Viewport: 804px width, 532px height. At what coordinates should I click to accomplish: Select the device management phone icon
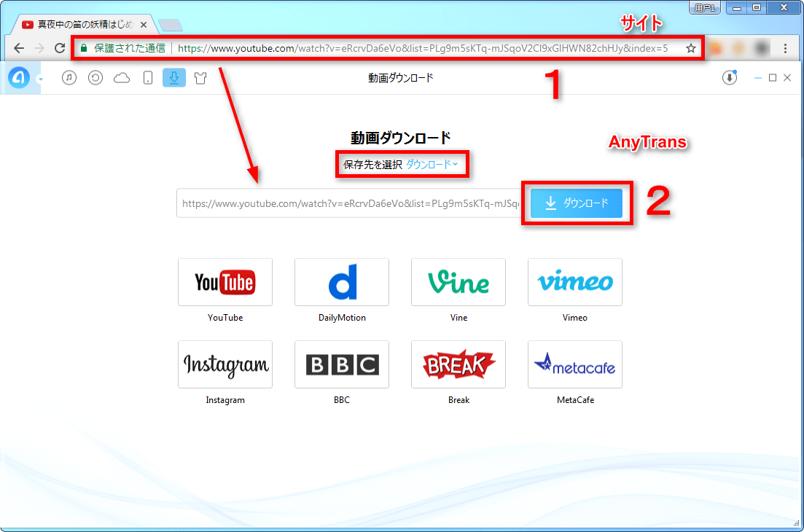coord(148,77)
